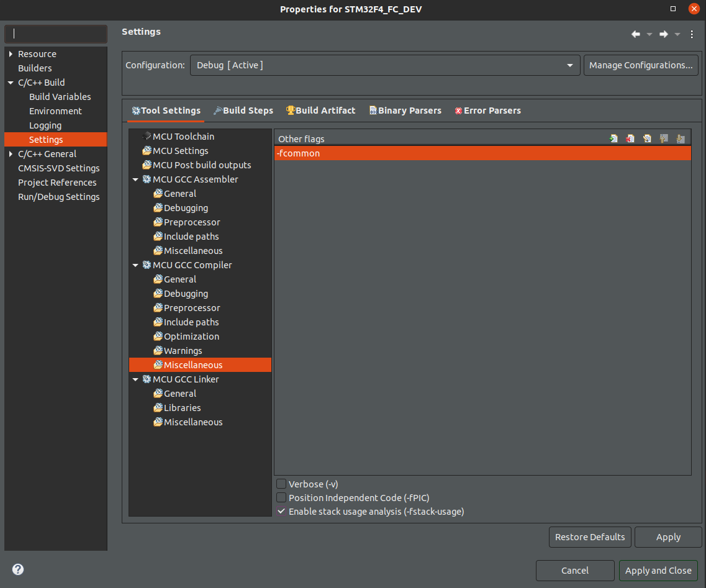Image resolution: width=706 pixels, height=588 pixels.
Task: Open MCU Settings in tool tree
Action: 175,151
